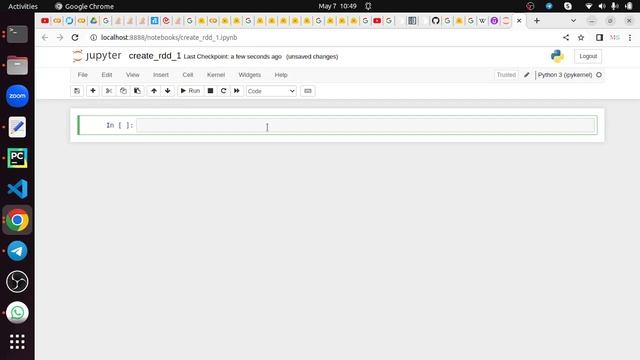The height and width of the screenshot is (360, 640).
Task: Restart the kernel icon
Action: (223, 91)
